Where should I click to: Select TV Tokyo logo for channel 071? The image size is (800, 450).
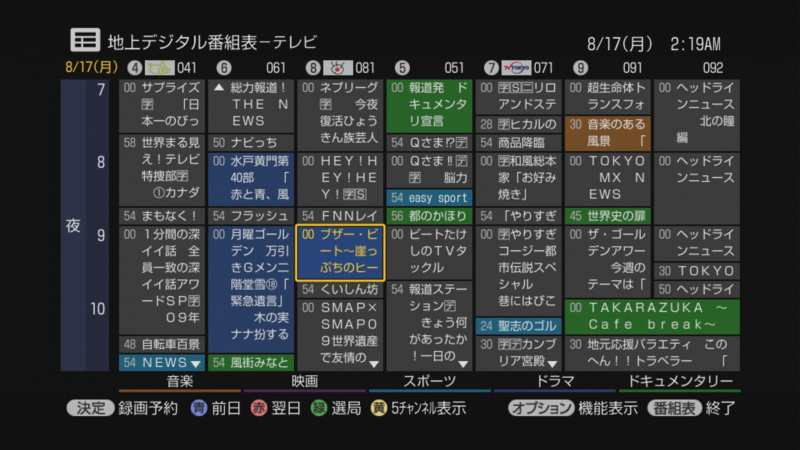pos(516,68)
